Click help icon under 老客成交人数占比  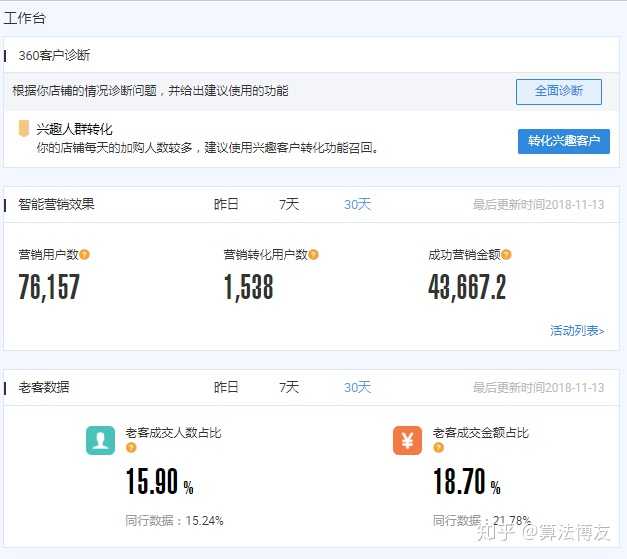pyautogui.click(x=131, y=448)
